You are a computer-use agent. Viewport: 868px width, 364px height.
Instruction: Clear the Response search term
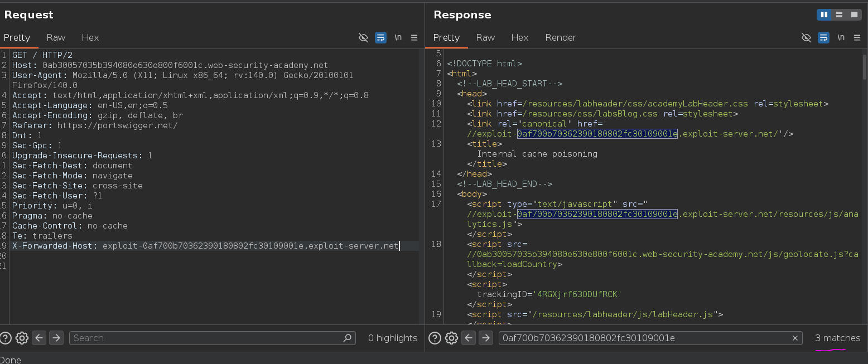click(x=795, y=338)
